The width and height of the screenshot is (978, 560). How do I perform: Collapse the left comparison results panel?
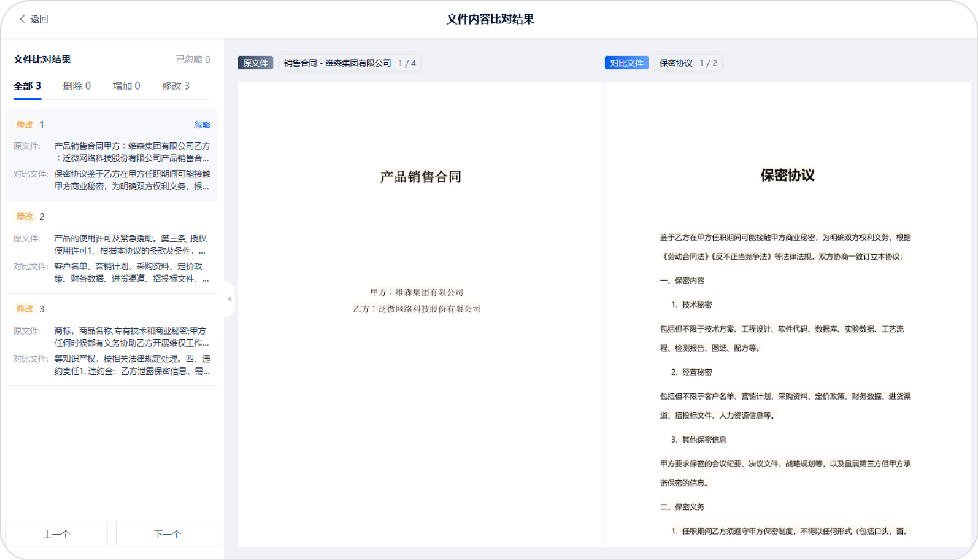pos(229,299)
